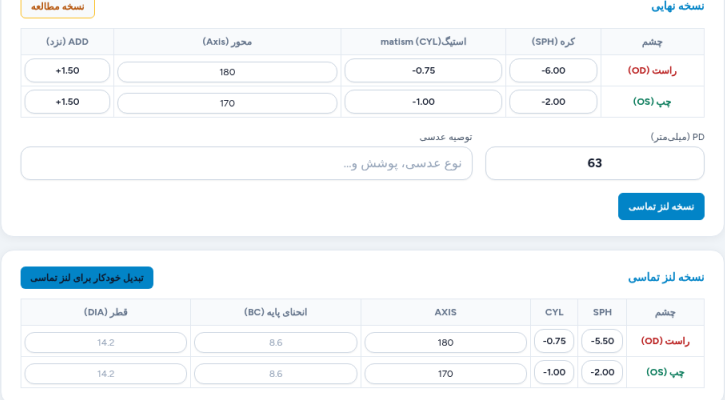Select left eye SPH field showing -2.00 in final prescription
This screenshot has width=725, height=400.
(x=553, y=102)
